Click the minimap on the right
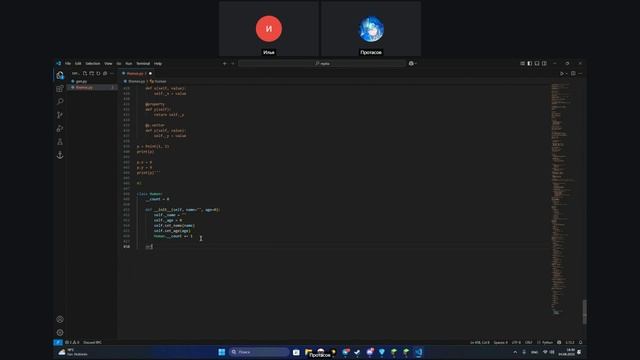Viewport: 640px width, 360px height. point(565,199)
